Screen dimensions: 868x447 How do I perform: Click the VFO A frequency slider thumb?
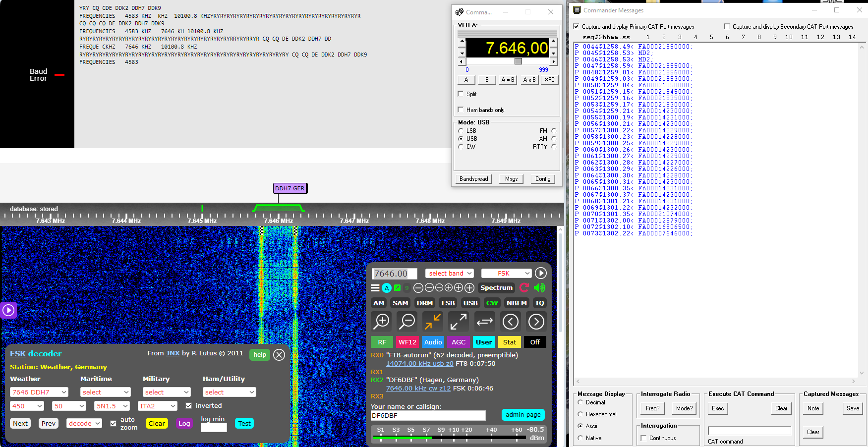518,61
